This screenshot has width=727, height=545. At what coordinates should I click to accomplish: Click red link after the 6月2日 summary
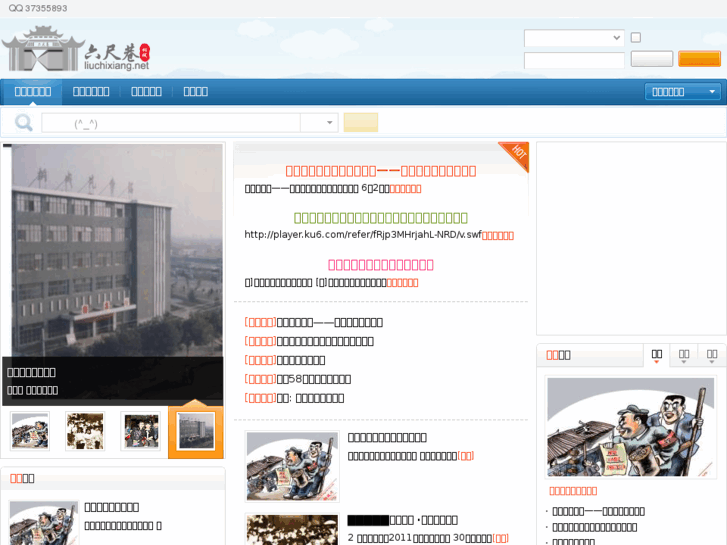click(405, 189)
